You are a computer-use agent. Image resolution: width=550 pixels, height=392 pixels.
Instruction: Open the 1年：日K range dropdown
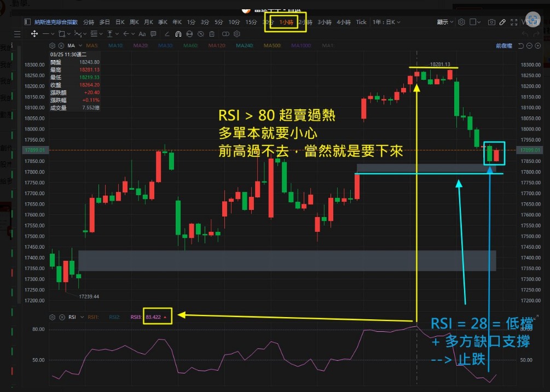click(386, 22)
